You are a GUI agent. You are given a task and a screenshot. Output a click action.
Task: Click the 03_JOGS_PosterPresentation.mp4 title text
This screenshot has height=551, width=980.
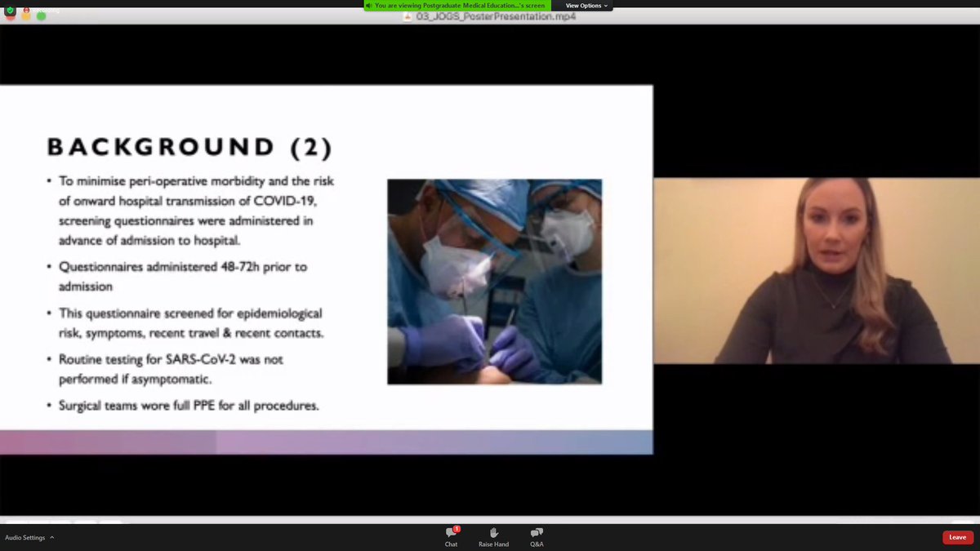coord(495,16)
